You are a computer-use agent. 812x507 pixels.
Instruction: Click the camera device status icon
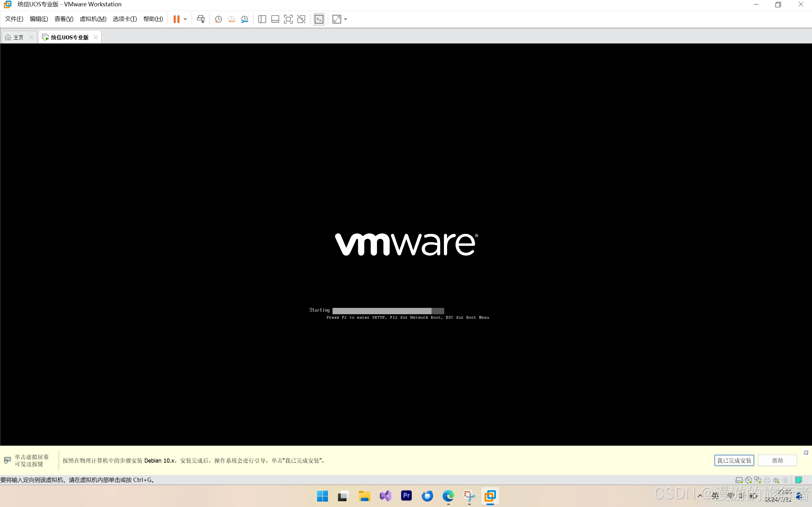pos(785,480)
